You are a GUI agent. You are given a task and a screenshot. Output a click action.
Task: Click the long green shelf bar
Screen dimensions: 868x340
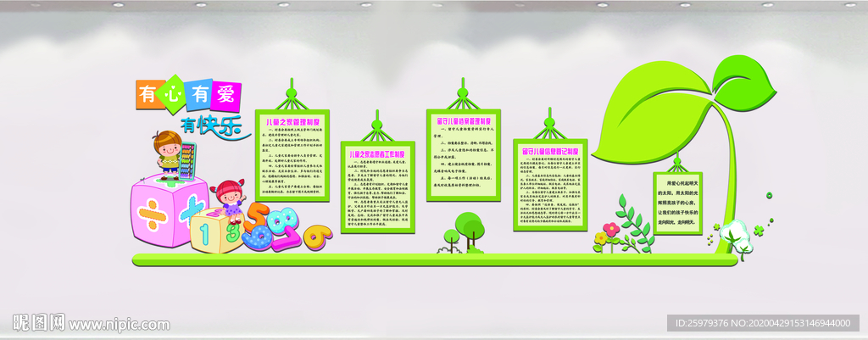[435, 259]
